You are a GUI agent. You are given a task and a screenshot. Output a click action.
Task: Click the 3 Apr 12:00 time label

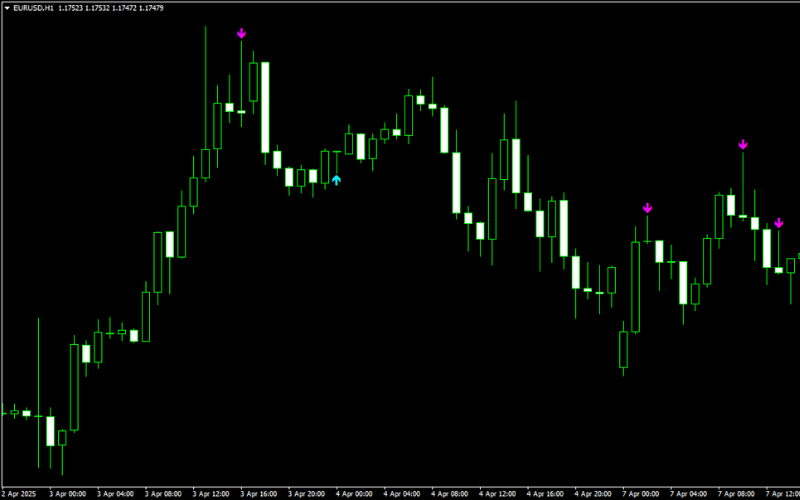[211, 494]
